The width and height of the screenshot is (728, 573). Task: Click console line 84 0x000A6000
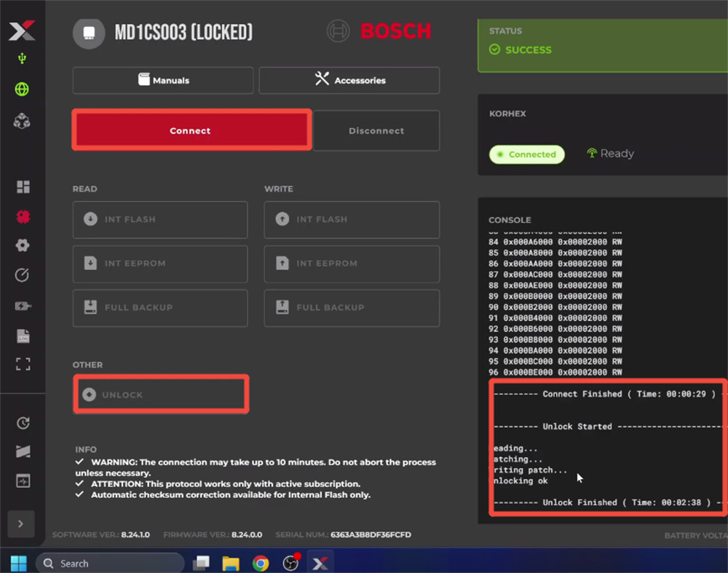click(555, 242)
